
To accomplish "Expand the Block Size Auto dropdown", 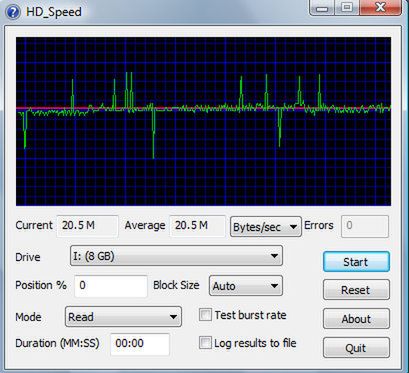I will click(246, 286).
